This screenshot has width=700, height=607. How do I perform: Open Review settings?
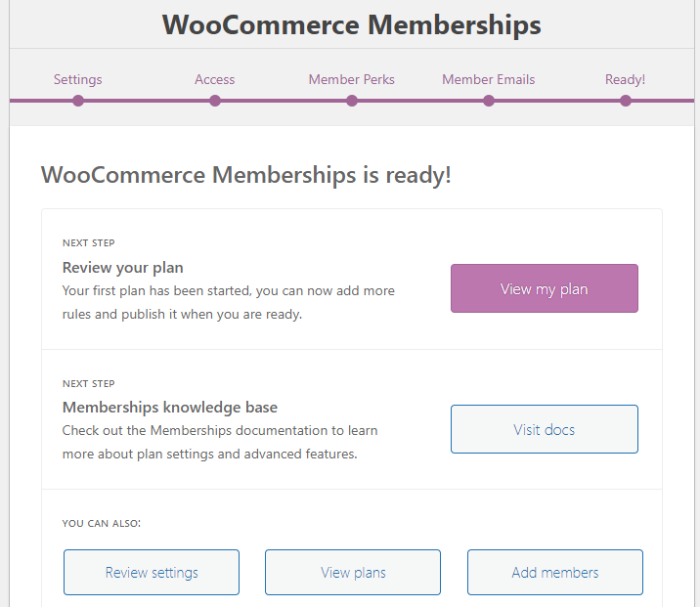[152, 572]
